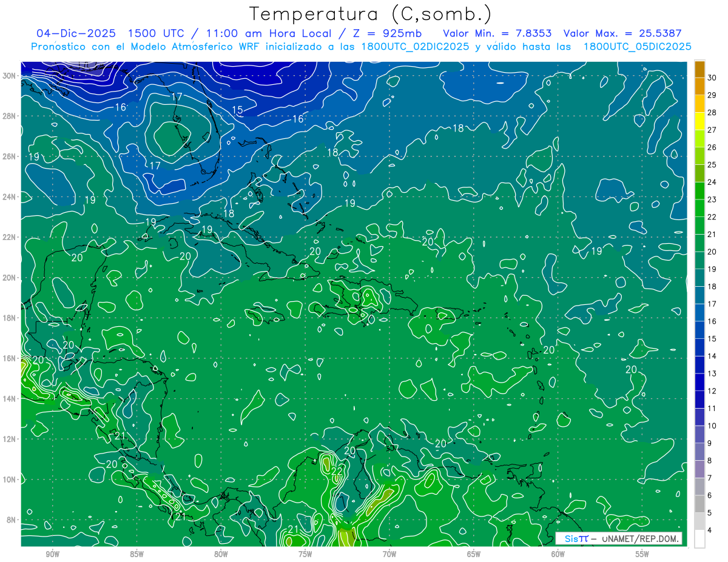This screenshot has height=562, width=728.
Task: Click colorbar label '9'
Action: tap(710, 443)
